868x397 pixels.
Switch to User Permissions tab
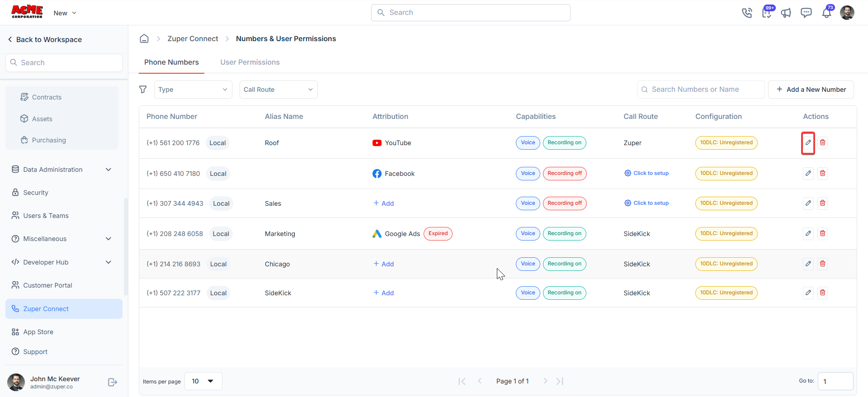[x=250, y=62]
